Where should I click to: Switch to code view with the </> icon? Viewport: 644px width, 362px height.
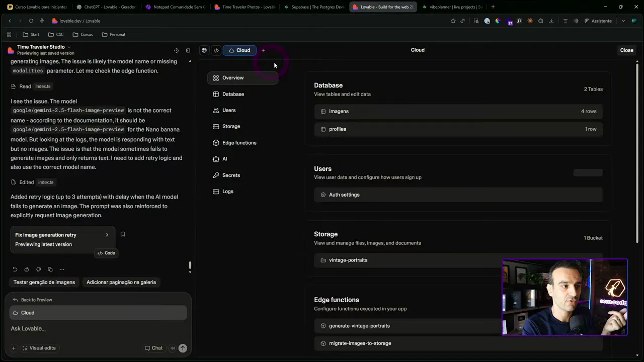[216, 50]
